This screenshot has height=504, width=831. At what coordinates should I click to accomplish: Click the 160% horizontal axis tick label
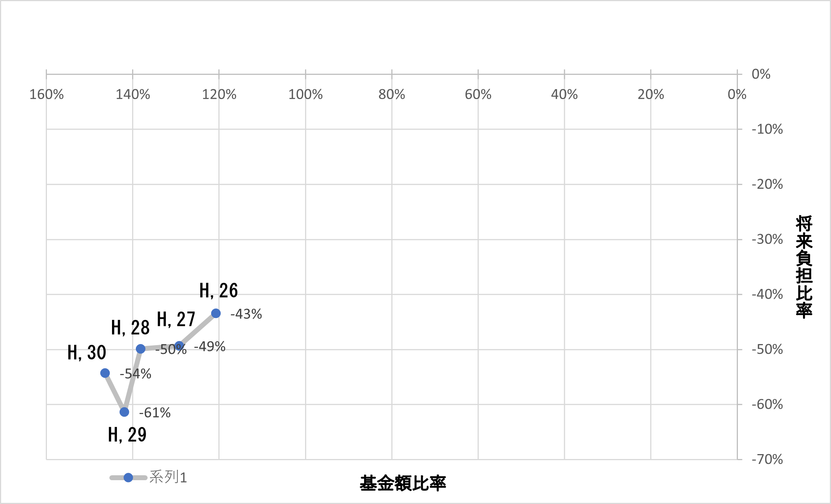(47, 95)
